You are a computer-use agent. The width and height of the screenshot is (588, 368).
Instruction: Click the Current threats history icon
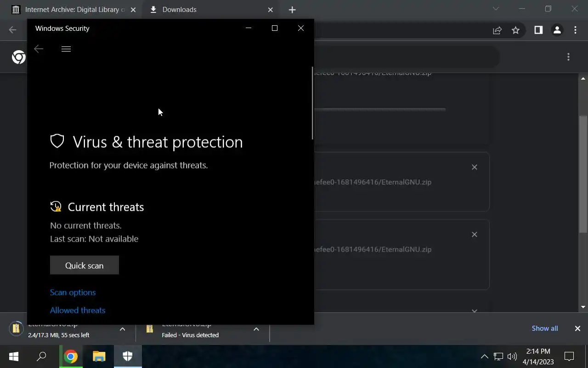coord(56,207)
